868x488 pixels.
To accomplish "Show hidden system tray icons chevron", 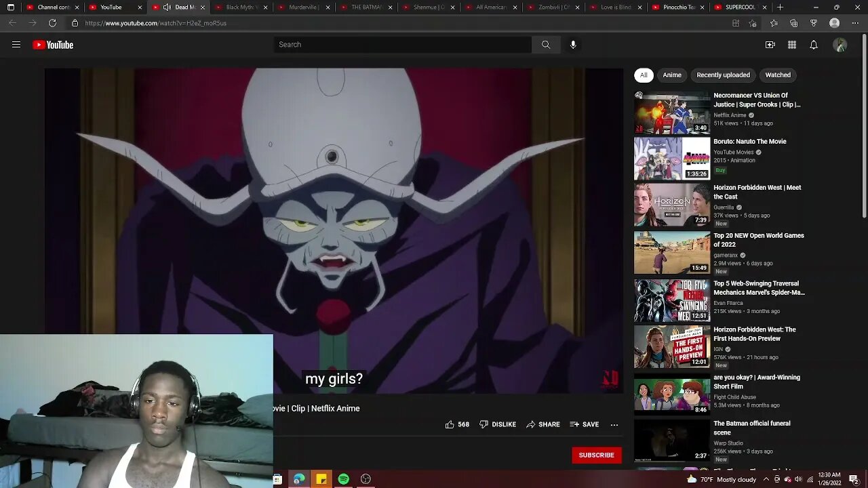I will coord(766,479).
